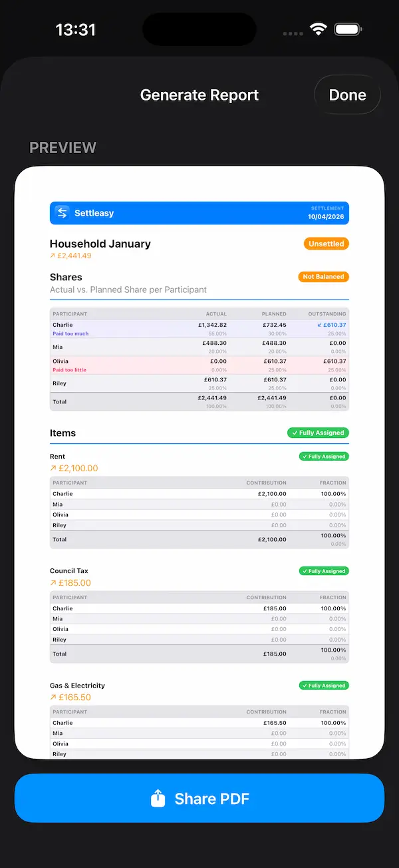Image resolution: width=399 pixels, height=868 pixels.
Task: Tap the arrow icon next to Council Tax £185.00
Action: [x=53, y=583]
